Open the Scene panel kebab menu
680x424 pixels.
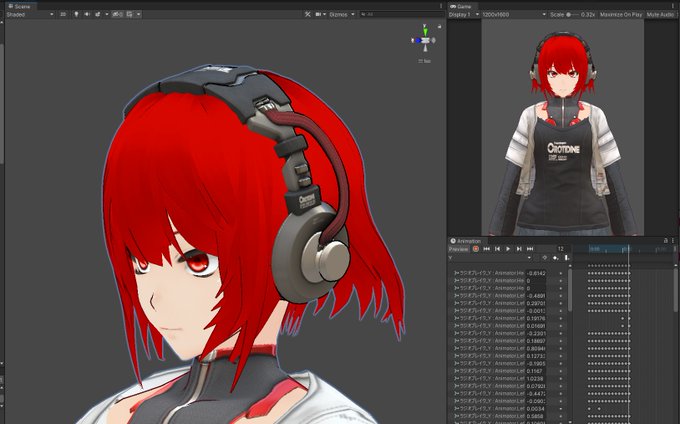point(441,6)
